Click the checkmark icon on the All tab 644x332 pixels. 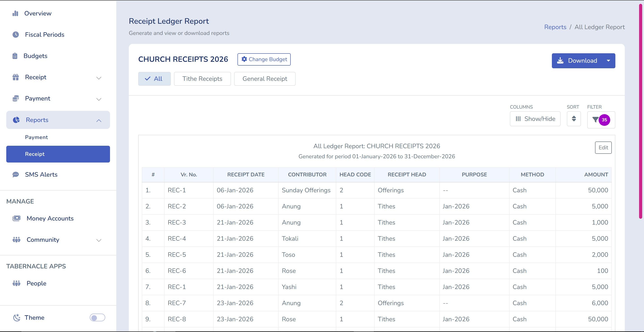(x=148, y=79)
